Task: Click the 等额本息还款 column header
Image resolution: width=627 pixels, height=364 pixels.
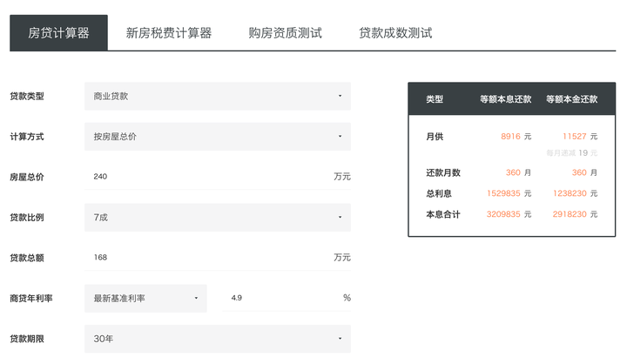Action: 505,99
